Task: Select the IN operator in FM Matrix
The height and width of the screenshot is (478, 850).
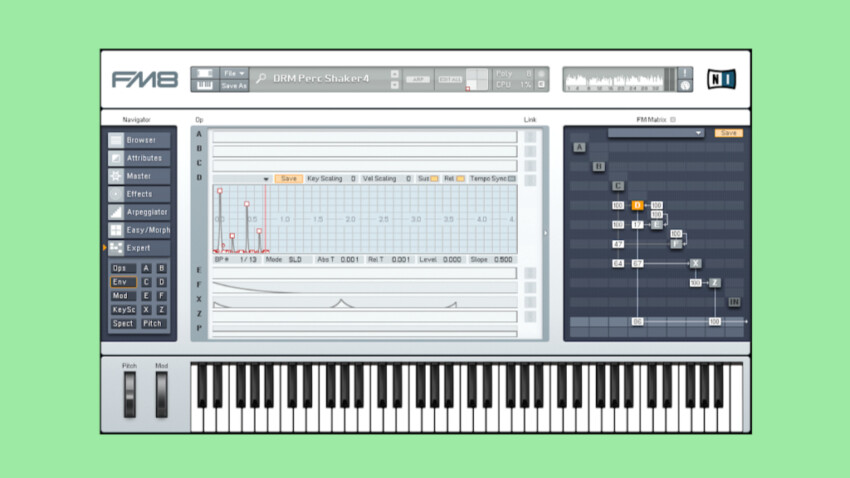Action: (x=734, y=302)
